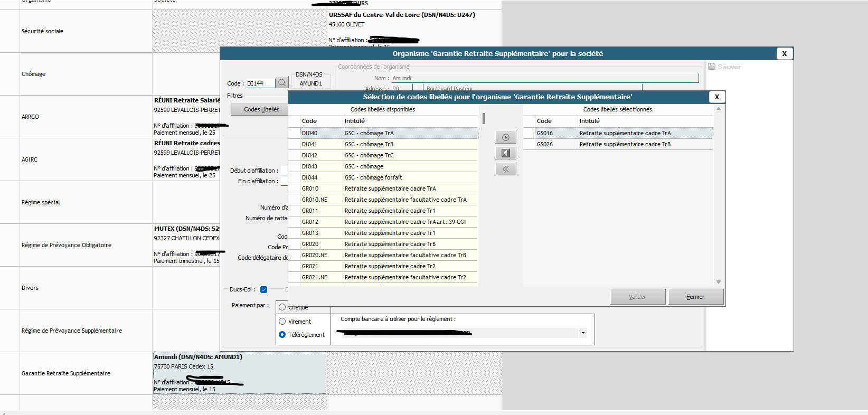The width and height of the screenshot is (868, 415).
Task: Click the search magnifier next to Code field
Action: pyautogui.click(x=282, y=82)
